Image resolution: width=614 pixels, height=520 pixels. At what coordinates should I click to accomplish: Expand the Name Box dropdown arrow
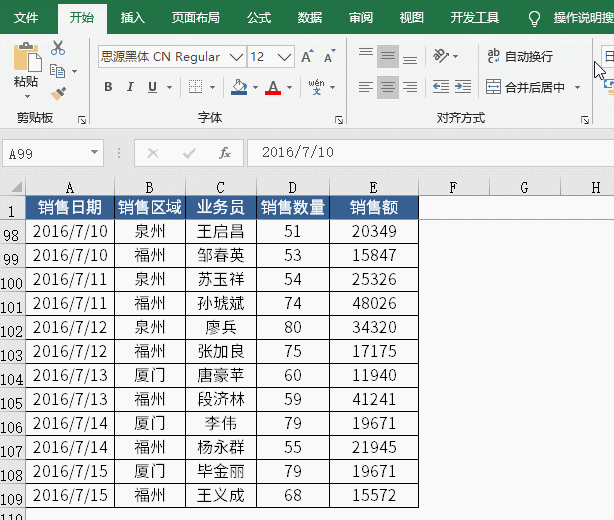click(x=94, y=152)
